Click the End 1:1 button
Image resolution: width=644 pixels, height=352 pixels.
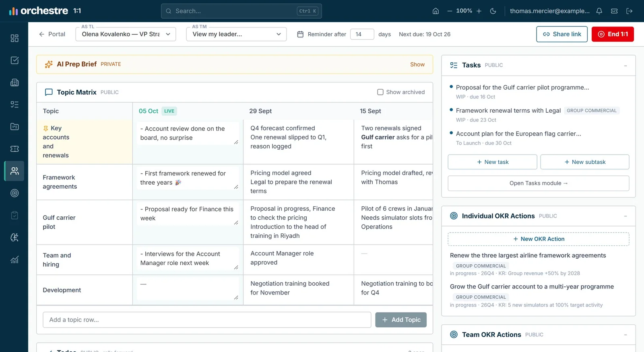613,34
